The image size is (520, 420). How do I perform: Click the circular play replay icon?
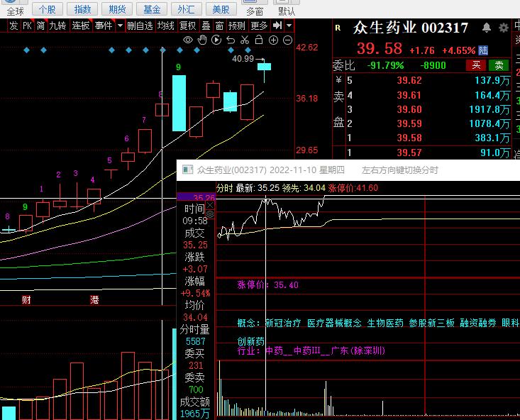pos(216,40)
